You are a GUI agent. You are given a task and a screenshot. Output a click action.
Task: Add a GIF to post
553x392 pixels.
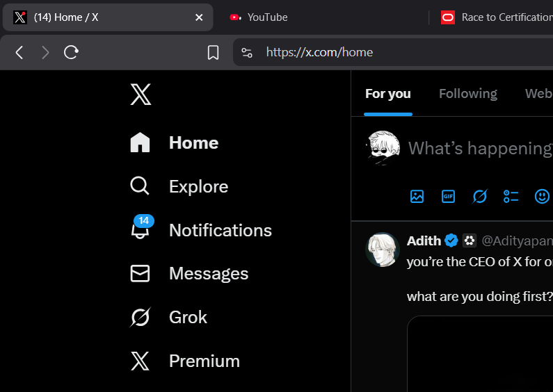point(448,197)
